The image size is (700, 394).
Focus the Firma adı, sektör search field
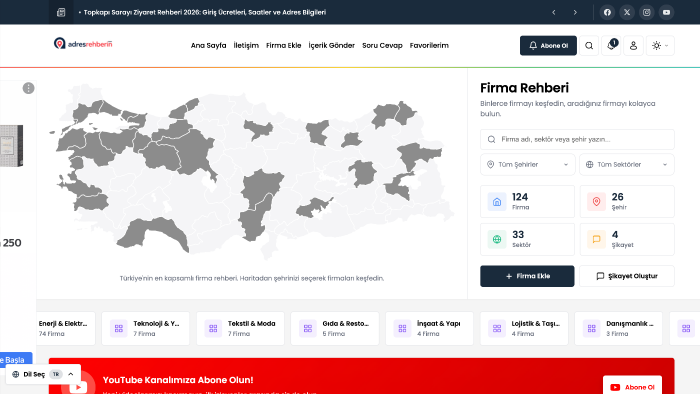click(x=577, y=140)
